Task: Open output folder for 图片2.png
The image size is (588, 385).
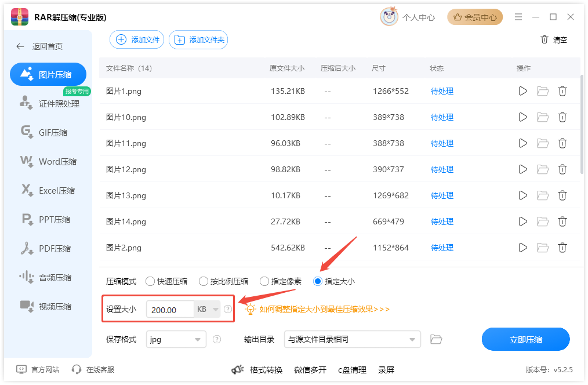Action: click(543, 248)
